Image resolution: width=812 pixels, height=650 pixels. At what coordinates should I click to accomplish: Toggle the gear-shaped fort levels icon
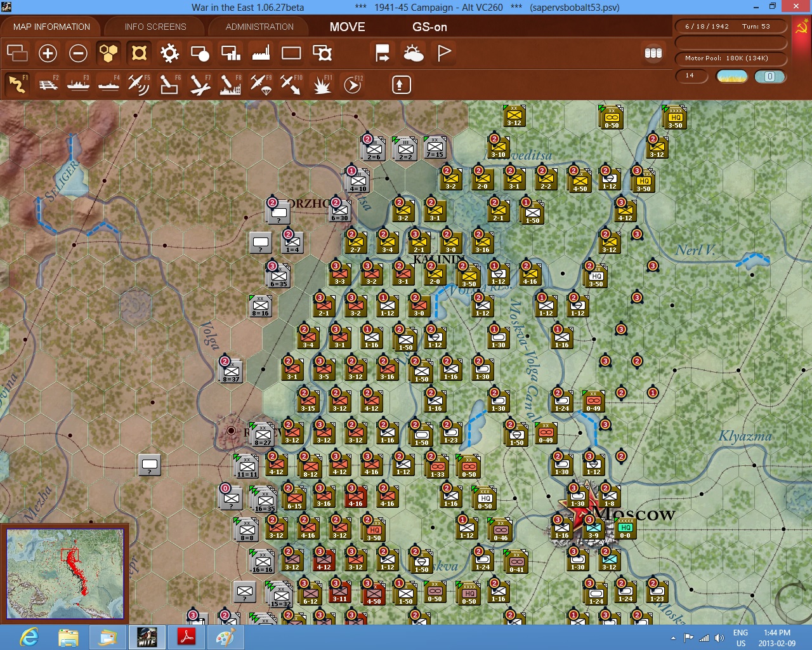coord(169,53)
